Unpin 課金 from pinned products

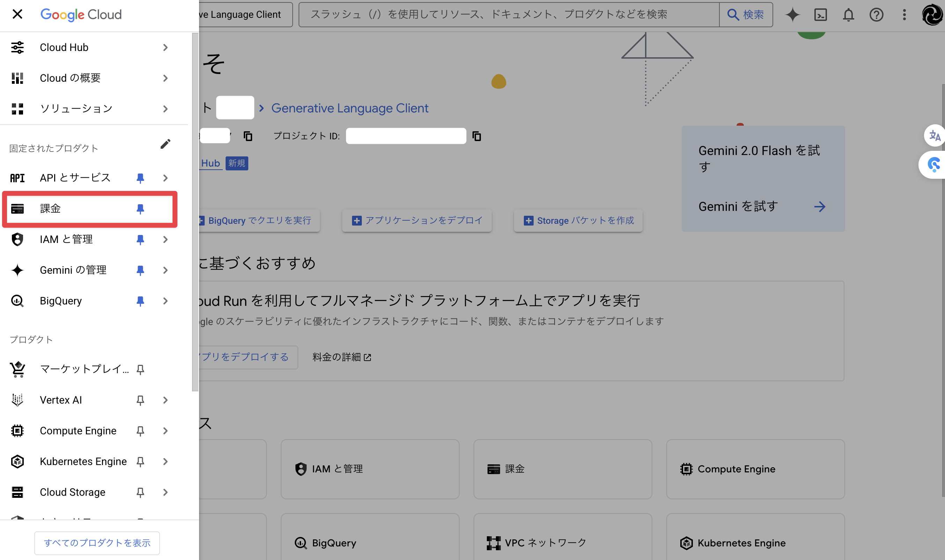140,209
